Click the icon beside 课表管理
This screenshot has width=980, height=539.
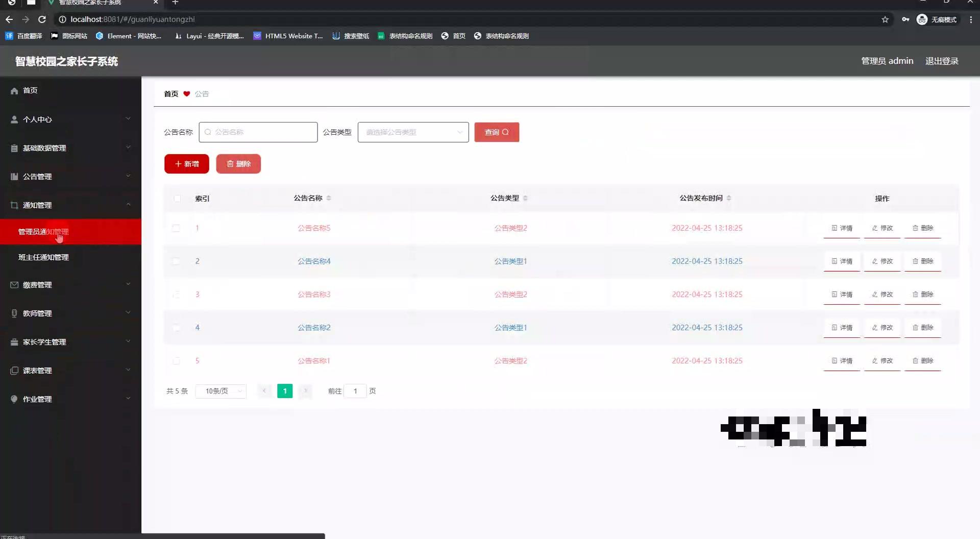(x=14, y=371)
